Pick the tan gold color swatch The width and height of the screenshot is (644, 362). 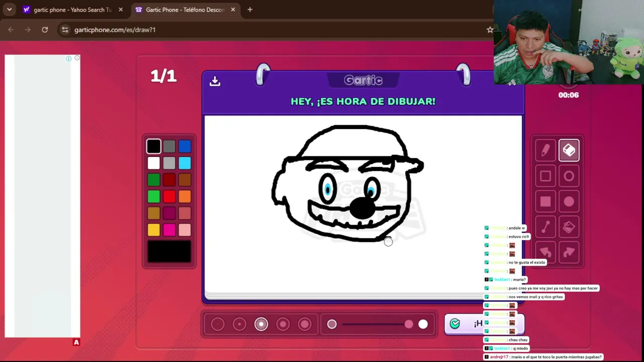(x=154, y=213)
